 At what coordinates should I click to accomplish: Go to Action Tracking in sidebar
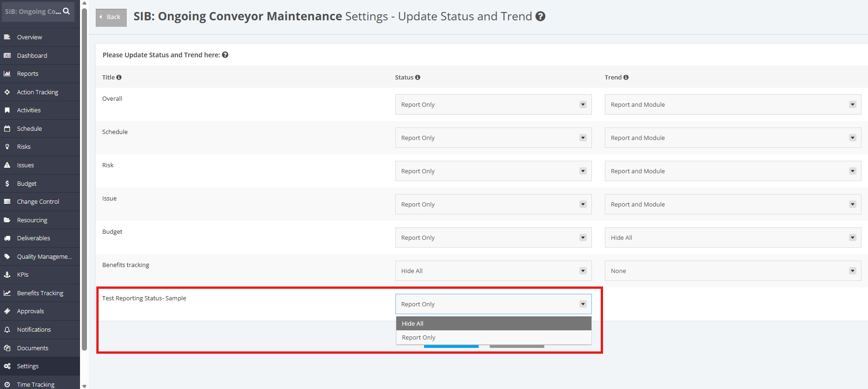tap(37, 92)
